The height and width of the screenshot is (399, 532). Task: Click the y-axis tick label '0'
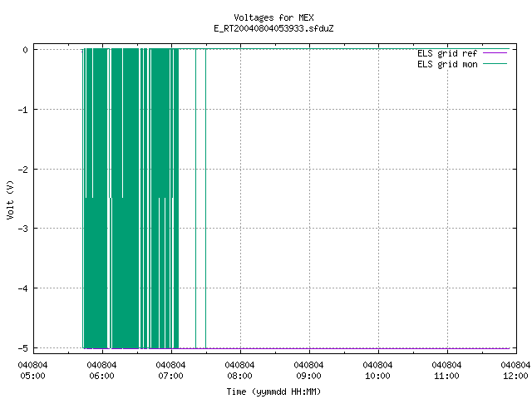[26, 50]
